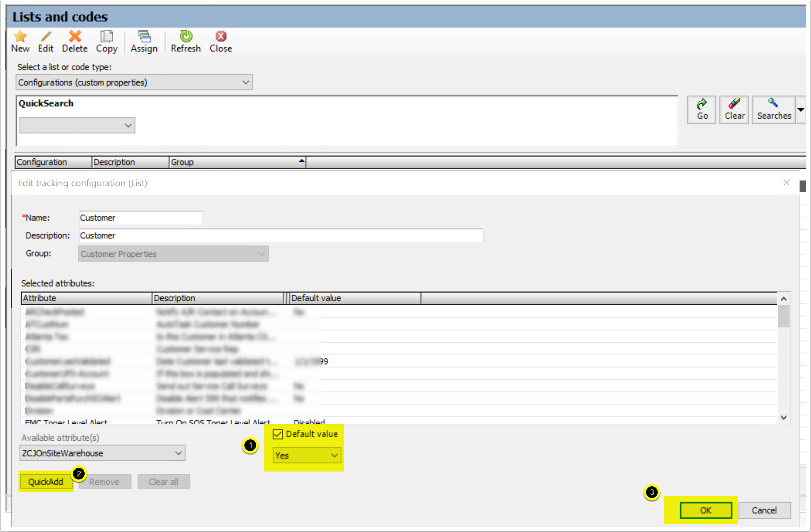Open the Searches button
The height and width of the screenshot is (532, 811).
[774, 110]
